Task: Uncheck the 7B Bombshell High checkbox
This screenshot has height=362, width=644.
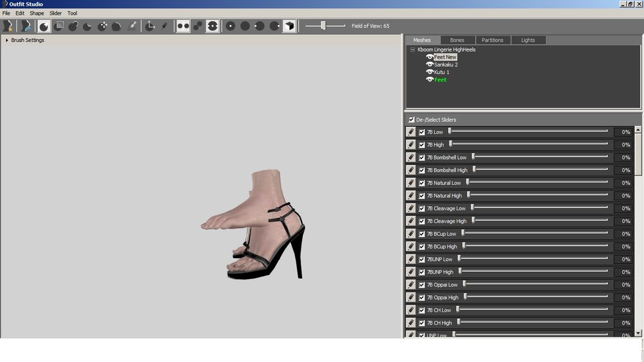Action: (422, 170)
